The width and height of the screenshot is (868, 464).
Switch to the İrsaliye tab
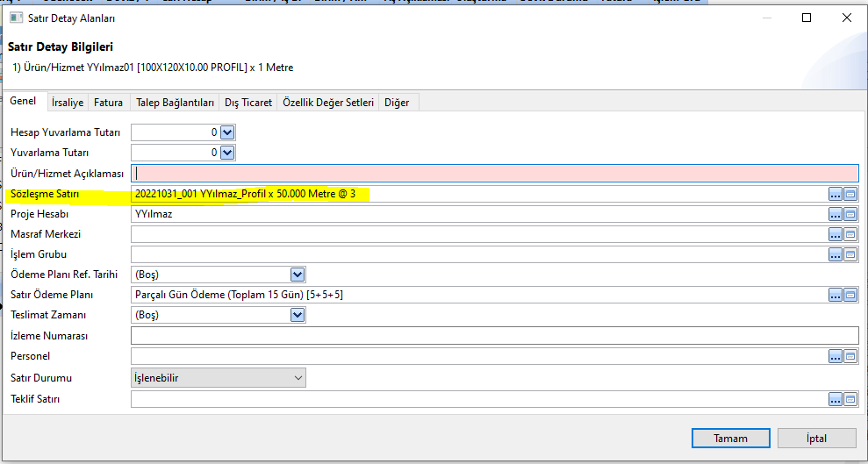(68, 103)
